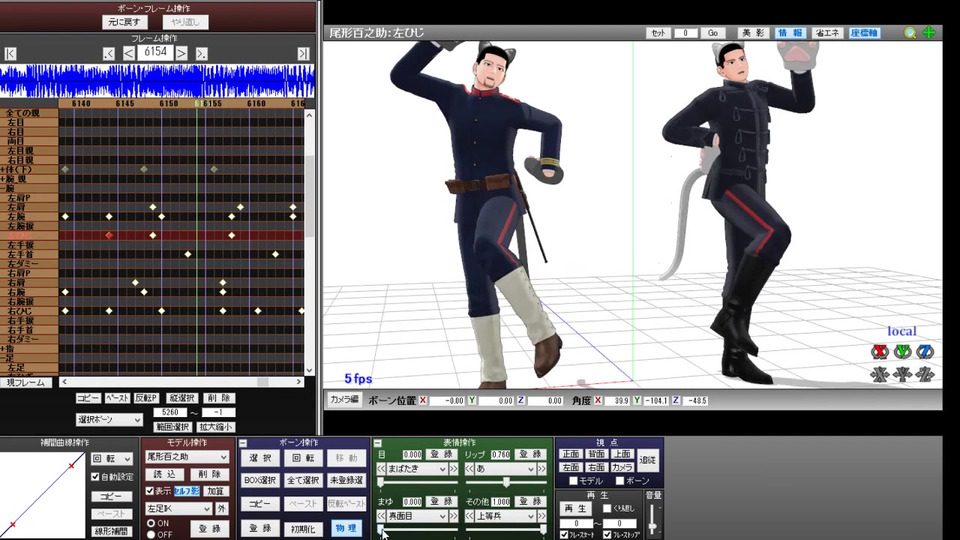Toggle フレ・スタート checkbox
This screenshot has width=960, height=540.
pos(564,534)
